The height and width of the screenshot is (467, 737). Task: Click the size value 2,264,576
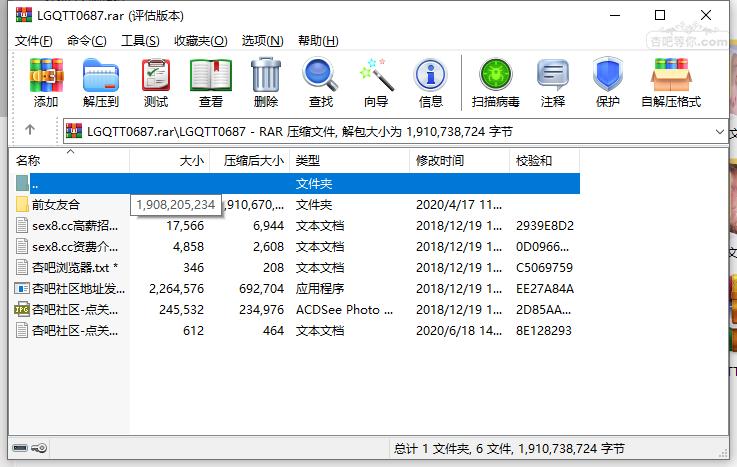(x=177, y=288)
